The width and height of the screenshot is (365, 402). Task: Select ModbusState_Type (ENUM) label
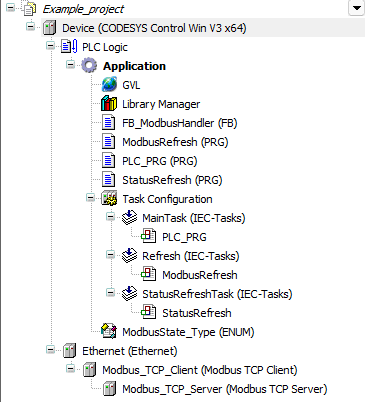(x=188, y=332)
